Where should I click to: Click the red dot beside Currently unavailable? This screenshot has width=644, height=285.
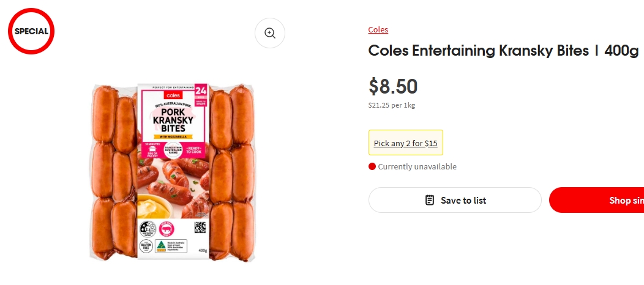[372, 166]
